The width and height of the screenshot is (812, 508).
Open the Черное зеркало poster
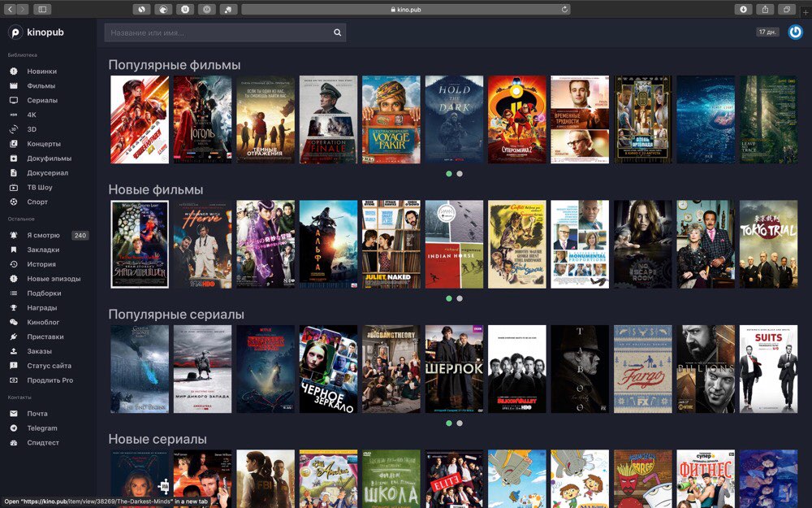coord(328,369)
